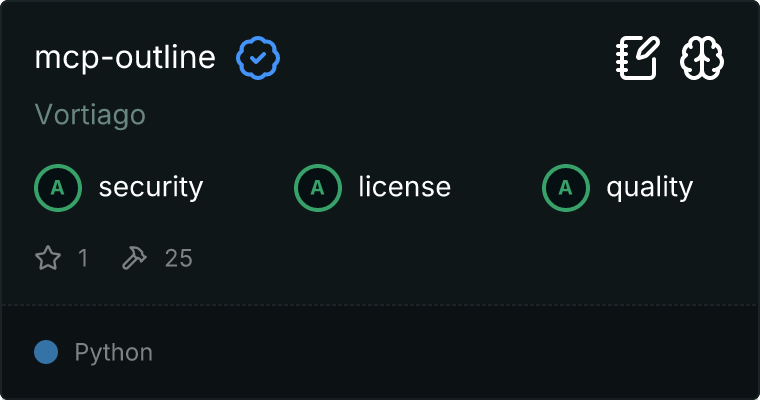Click the notepad with pencil icon
The height and width of the screenshot is (400, 760).
pos(637,59)
